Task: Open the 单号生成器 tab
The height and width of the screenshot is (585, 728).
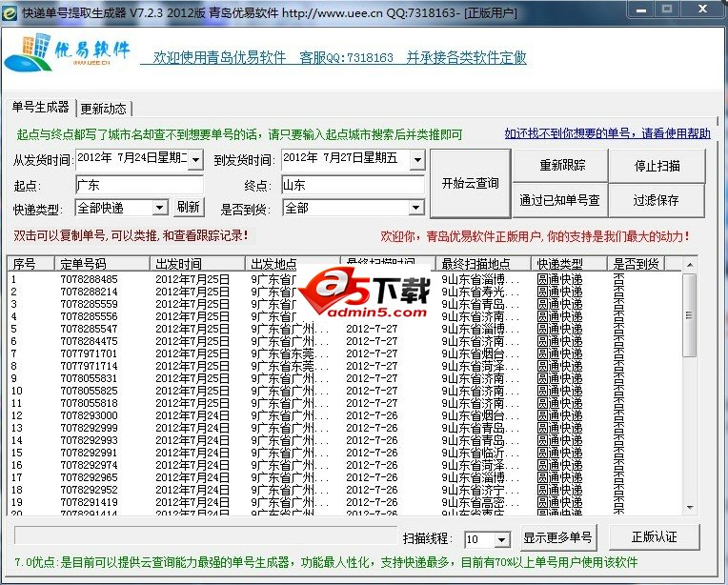Action: [40, 108]
